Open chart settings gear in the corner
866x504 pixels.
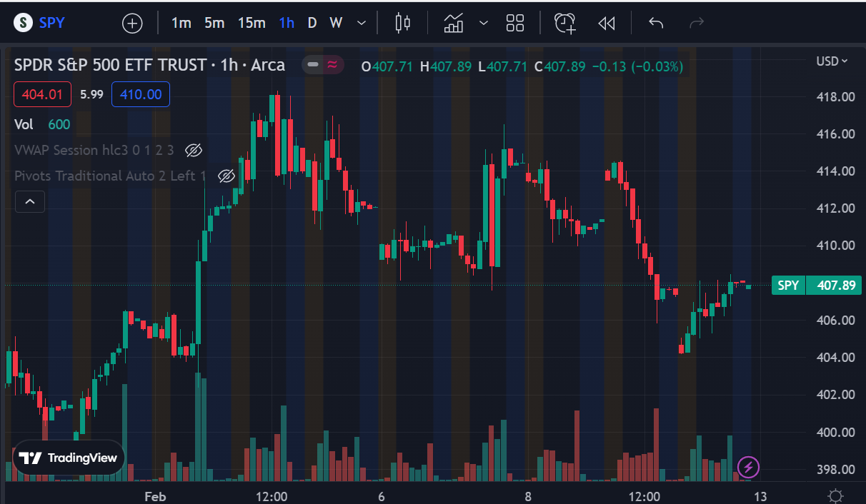coord(835,496)
